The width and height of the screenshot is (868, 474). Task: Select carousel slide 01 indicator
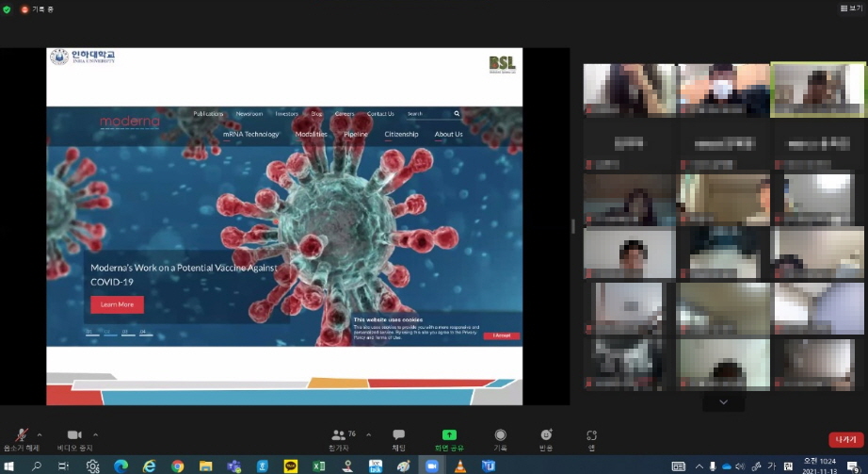pos(92,333)
